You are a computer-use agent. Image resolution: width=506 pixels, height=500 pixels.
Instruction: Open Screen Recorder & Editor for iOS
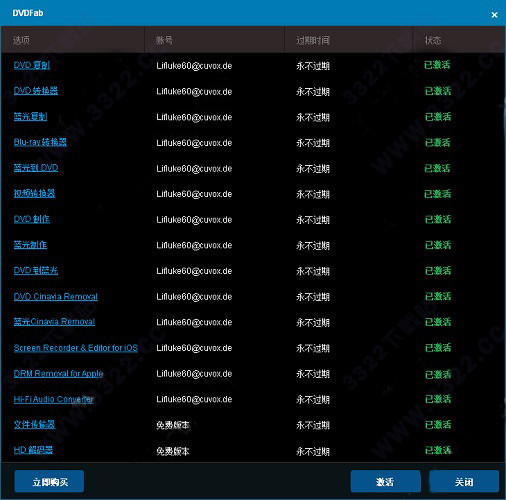(76, 348)
